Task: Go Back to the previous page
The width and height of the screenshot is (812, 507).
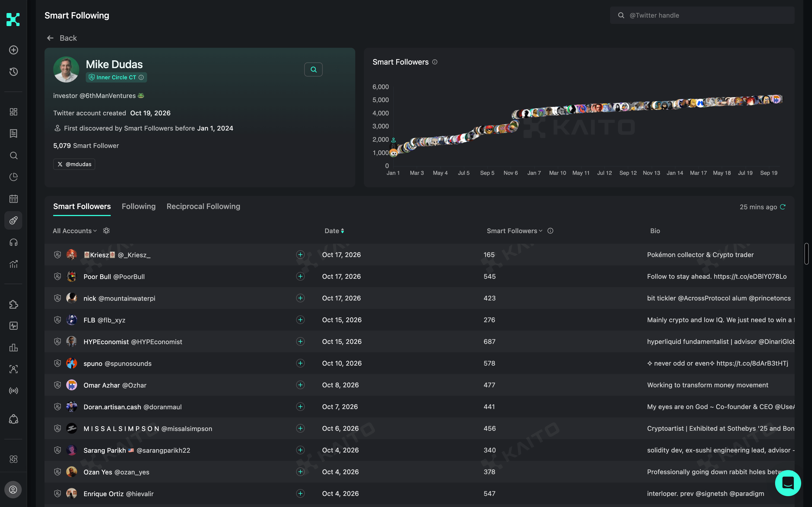Action: (x=62, y=38)
